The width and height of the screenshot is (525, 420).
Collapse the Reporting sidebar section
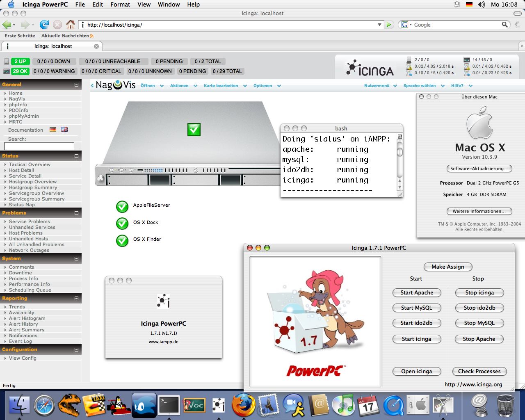[x=76, y=298]
